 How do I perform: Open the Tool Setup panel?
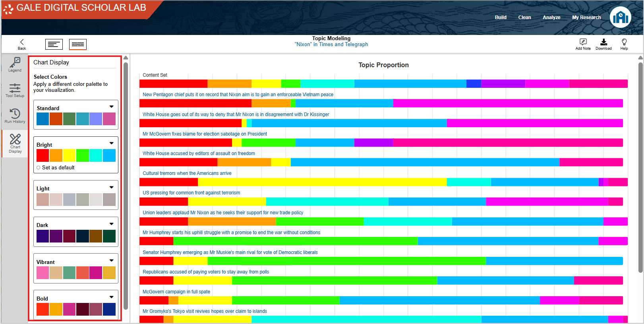(15, 90)
